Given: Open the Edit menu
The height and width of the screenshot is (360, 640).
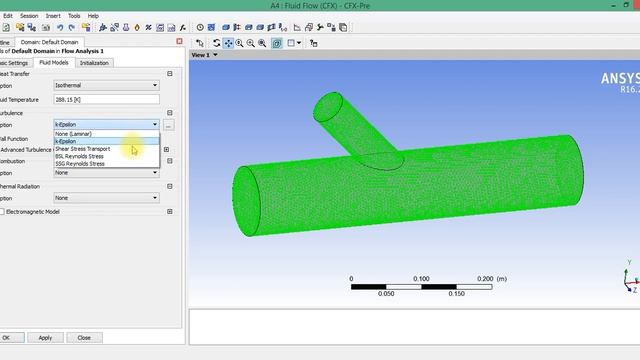Looking at the screenshot, I should tap(7, 16).
